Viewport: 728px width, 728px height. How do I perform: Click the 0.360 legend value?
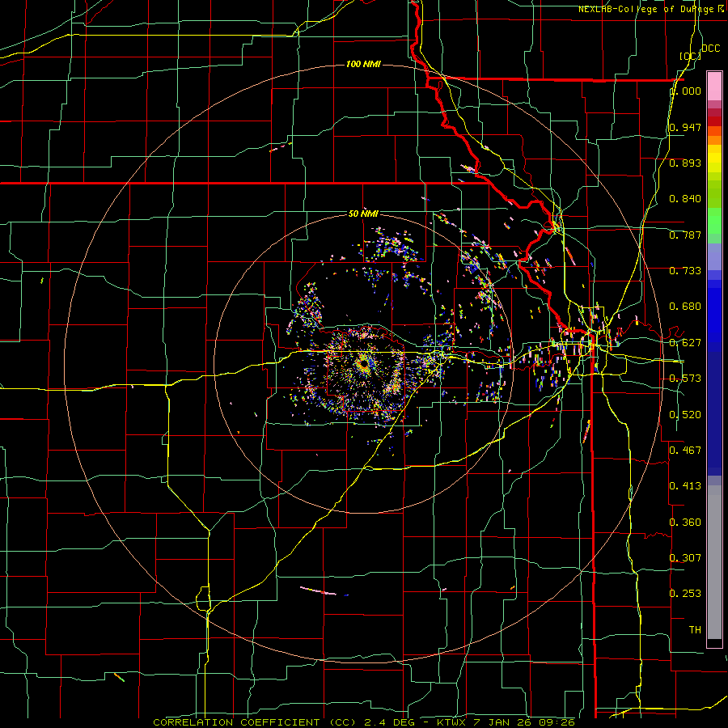tap(685, 523)
